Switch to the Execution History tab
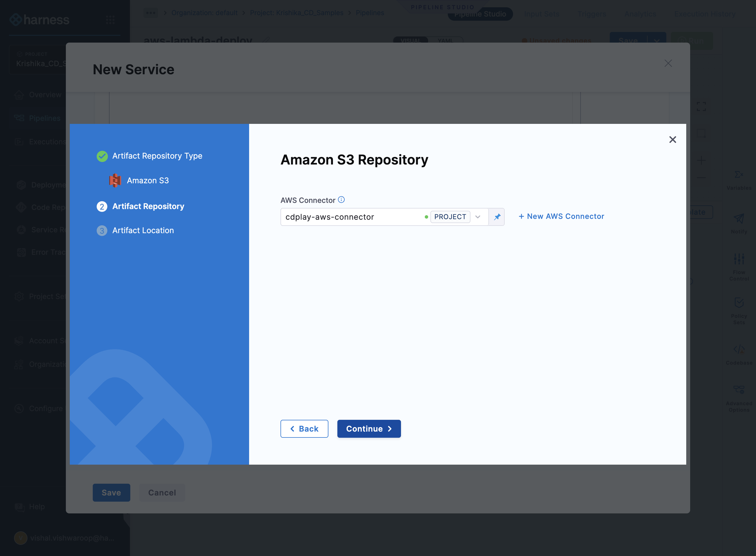 click(x=705, y=14)
